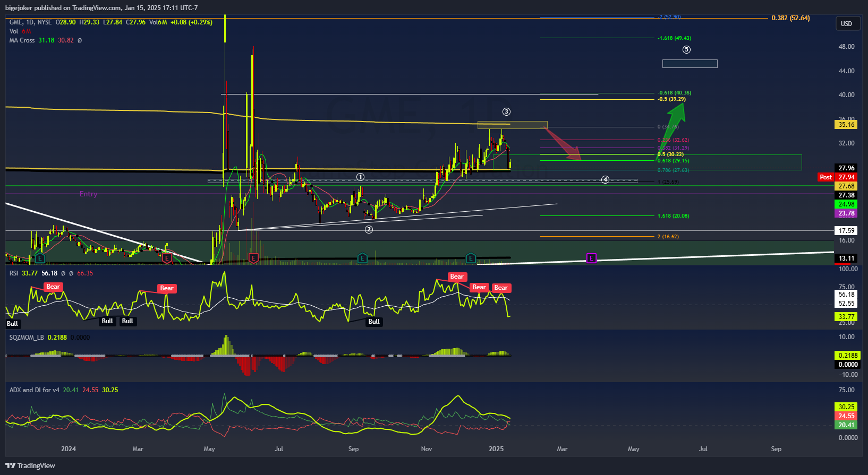Click the SQZMOM 0.0000 axis label
868x475 pixels.
click(x=847, y=365)
